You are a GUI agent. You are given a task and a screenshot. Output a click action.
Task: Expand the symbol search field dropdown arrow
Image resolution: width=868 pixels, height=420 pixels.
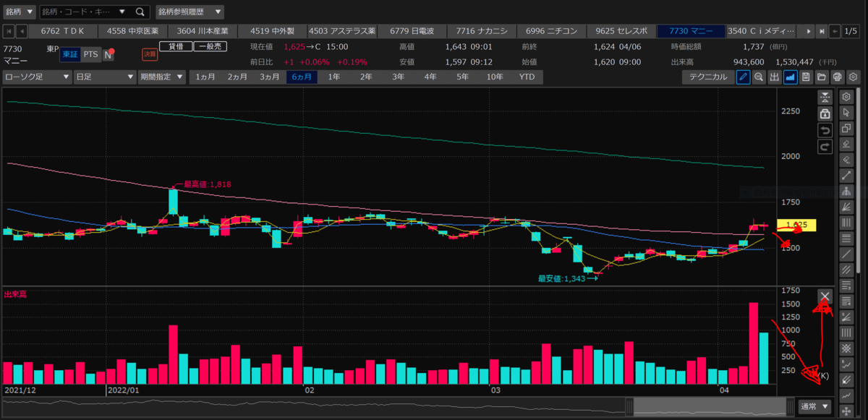122,12
